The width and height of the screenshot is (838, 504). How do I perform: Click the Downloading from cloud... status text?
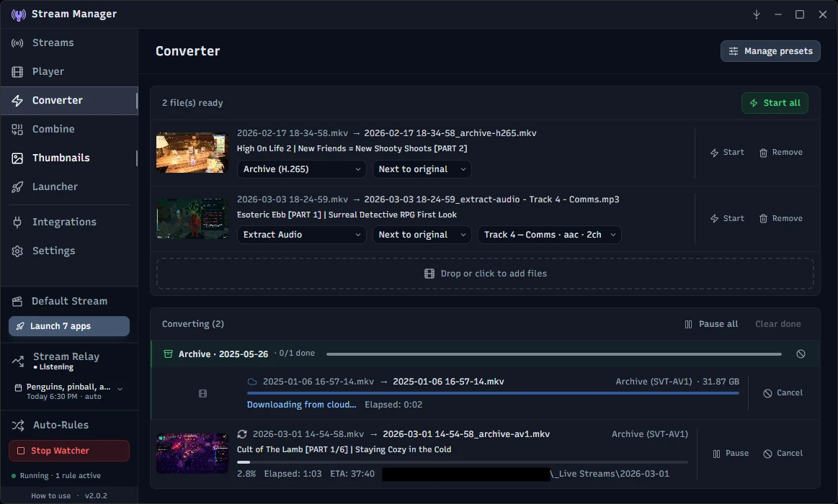point(301,405)
